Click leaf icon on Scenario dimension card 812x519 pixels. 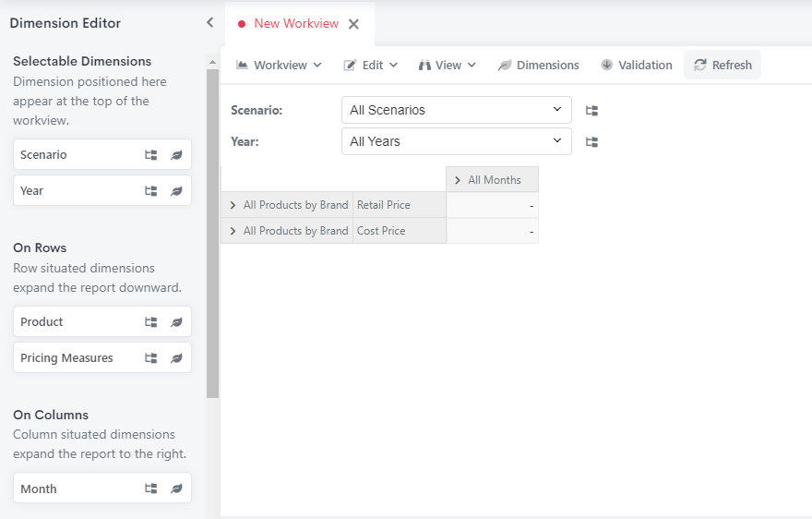(176, 154)
